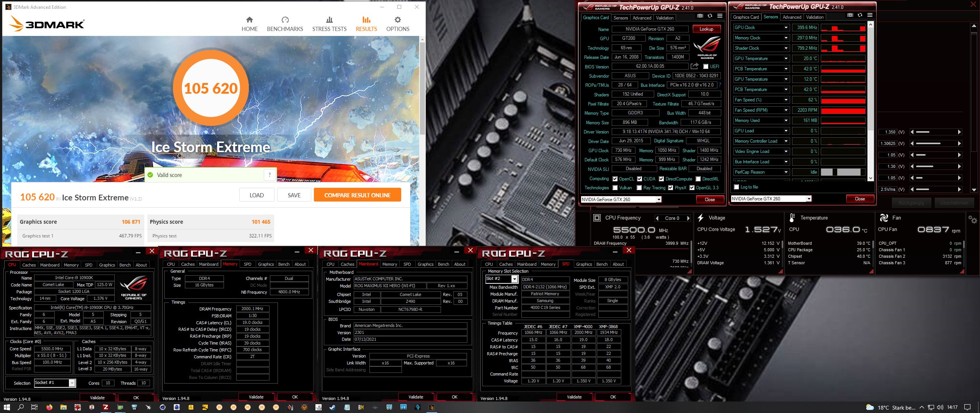This screenshot has width=980, height=413.
Task: Open Bench tab in CPU-Z Memory window
Action: (284, 264)
